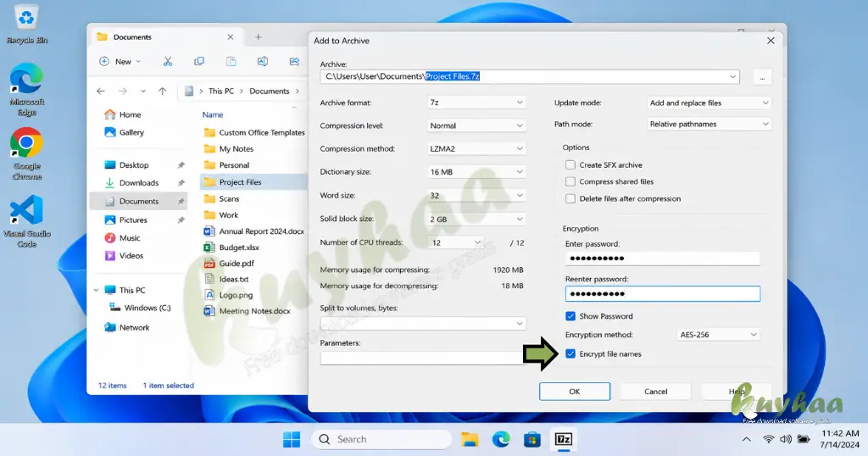This screenshot has width=868, height=456.
Task: Click the taskbar Search box
Action: coord(381,439)
